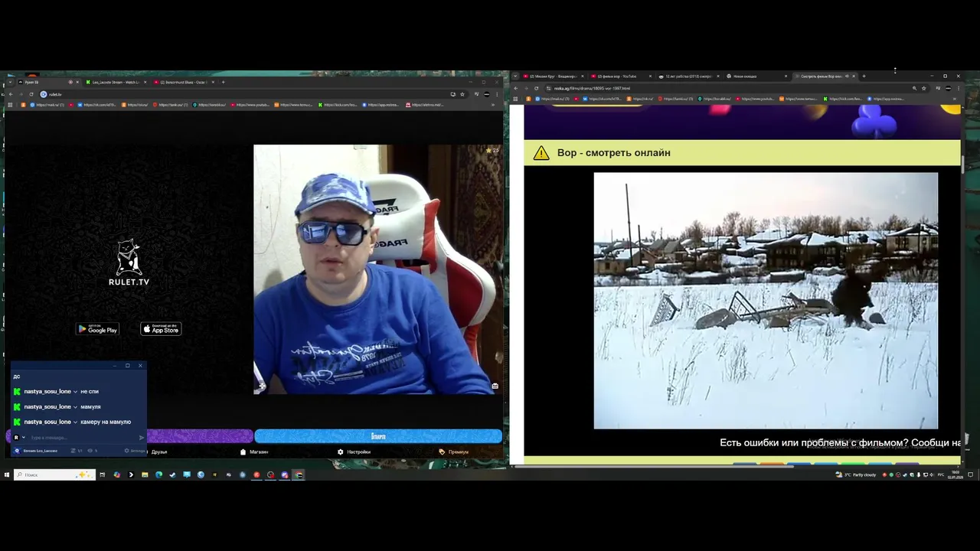The width and height of the screenshot is (980, 551).
Task: Open File Explorer from the taskbar
Action: [x=145, y=475]
